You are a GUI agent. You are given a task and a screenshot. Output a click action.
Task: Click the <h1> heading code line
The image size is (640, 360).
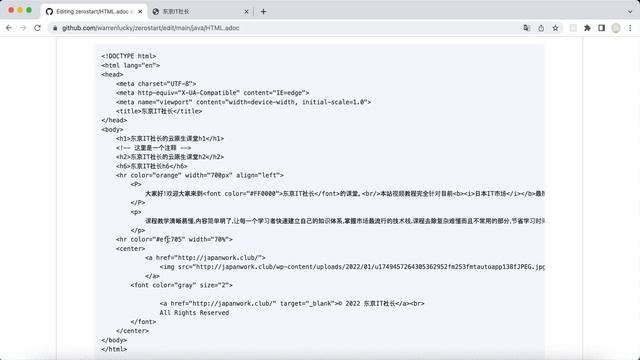pyautogui.click(x=170, y=138)
